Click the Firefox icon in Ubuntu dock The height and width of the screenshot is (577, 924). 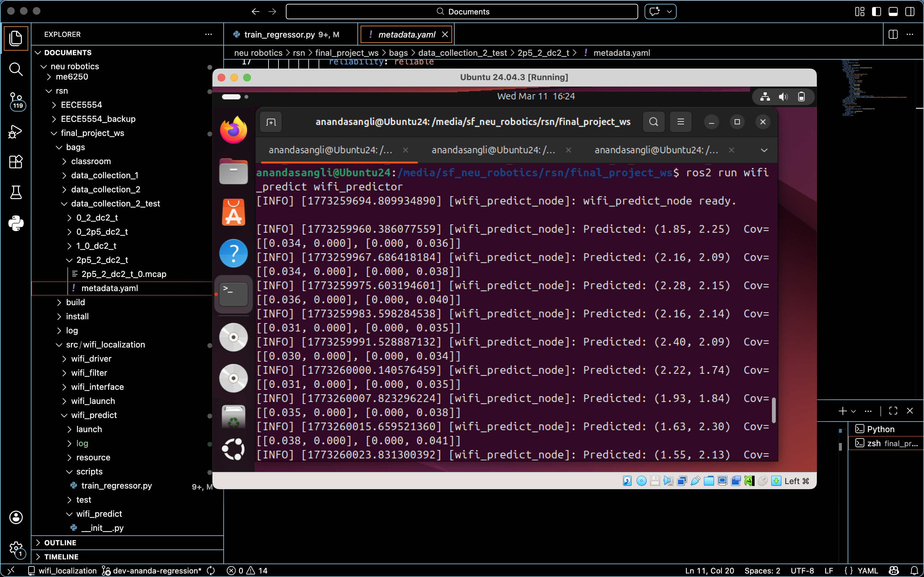[233, 130]
